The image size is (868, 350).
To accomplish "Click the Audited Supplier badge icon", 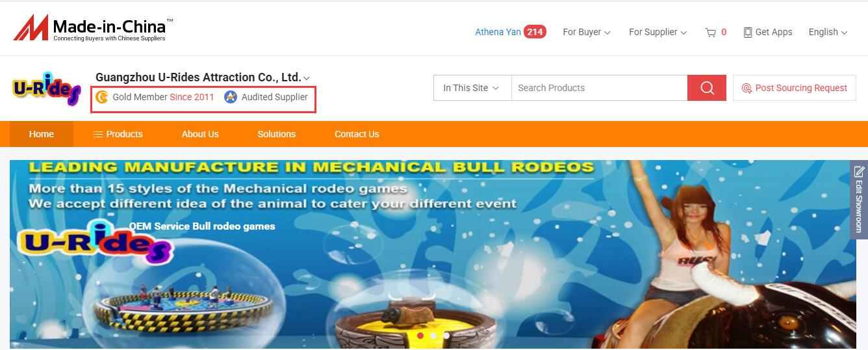I will (x=231, y=97).
